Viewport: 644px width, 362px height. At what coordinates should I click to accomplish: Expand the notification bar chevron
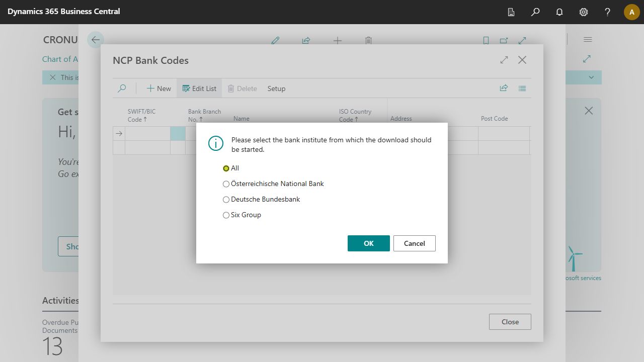[x=592, y=77]
